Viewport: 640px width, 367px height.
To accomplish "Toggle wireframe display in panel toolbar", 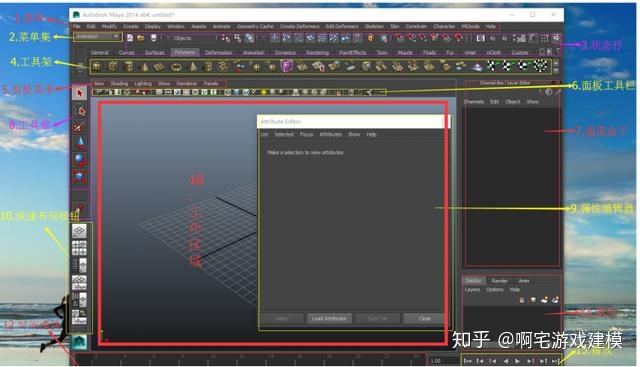I will pos(227,92).
